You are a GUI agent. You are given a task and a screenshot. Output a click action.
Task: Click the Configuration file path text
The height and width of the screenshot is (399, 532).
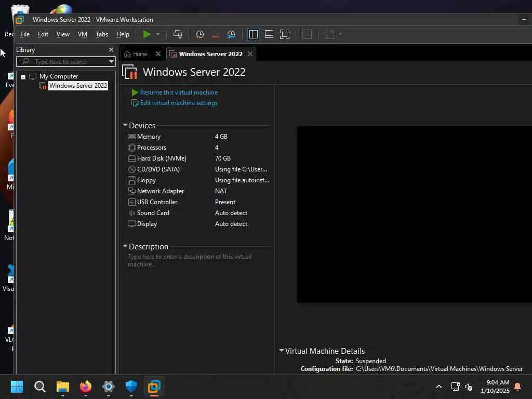pos(439,369)
